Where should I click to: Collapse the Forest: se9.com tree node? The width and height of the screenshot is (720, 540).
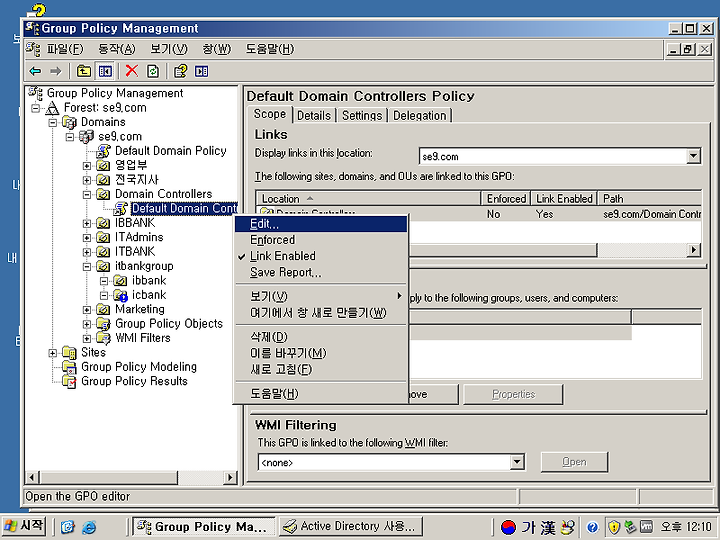(35, 108)
